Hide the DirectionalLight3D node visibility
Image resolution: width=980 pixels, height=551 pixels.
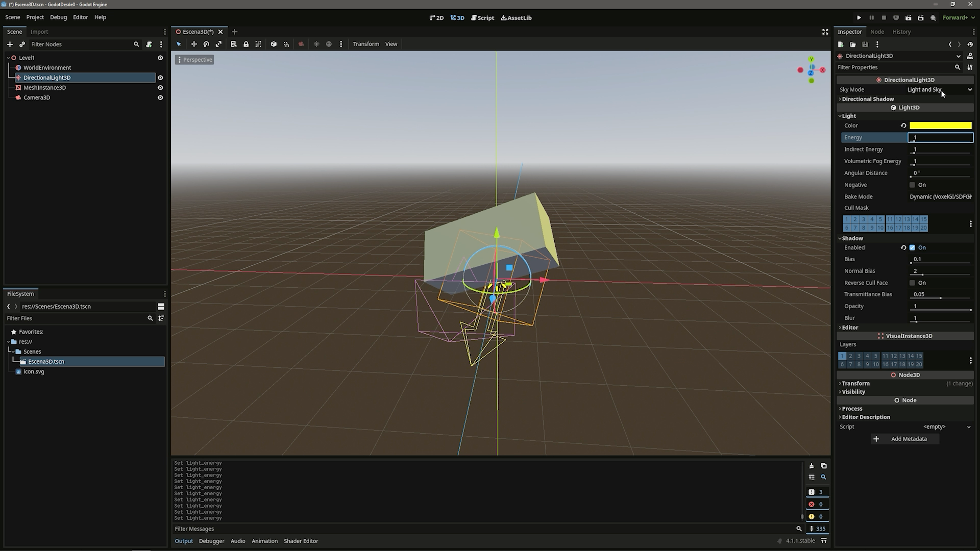click(x=160, y=78)
